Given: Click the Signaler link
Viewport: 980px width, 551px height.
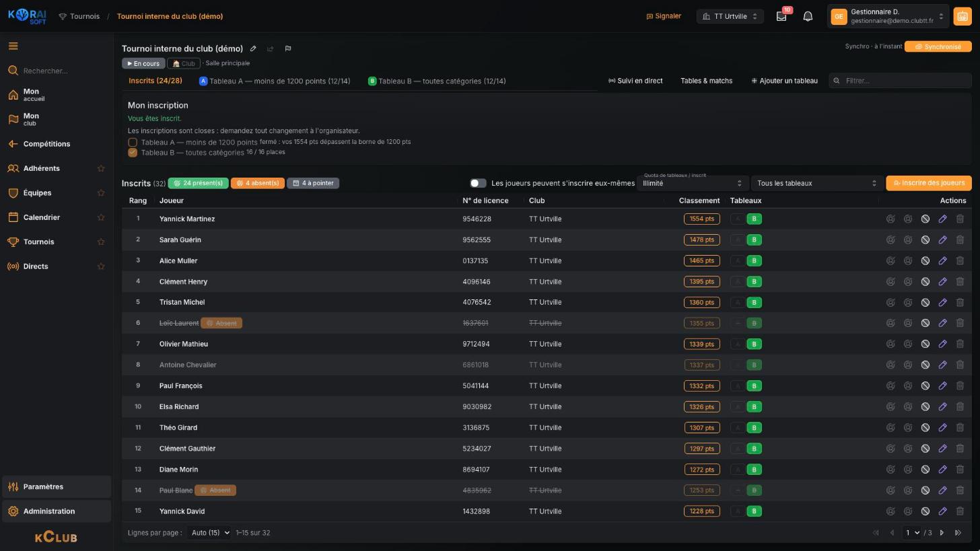Looking at the screenshot, I should point(664,17).
